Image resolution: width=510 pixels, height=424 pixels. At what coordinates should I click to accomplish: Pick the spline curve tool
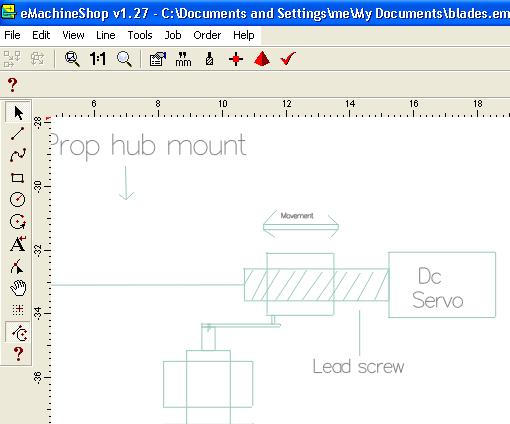[x=18, y=155]
